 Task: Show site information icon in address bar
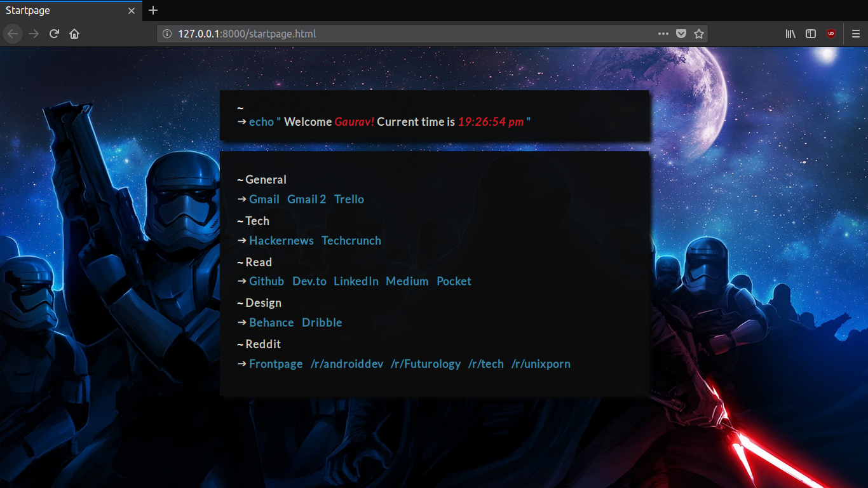[x=167, y=34]
